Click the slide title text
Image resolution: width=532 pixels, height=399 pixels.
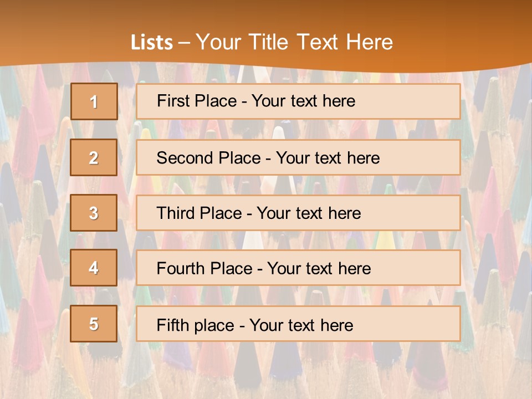tap(262, 43)
